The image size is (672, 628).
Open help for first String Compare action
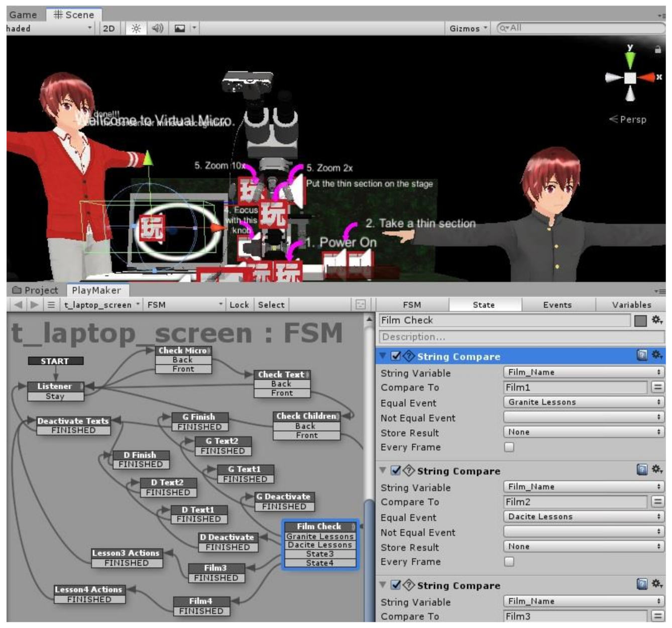[642, 356]
